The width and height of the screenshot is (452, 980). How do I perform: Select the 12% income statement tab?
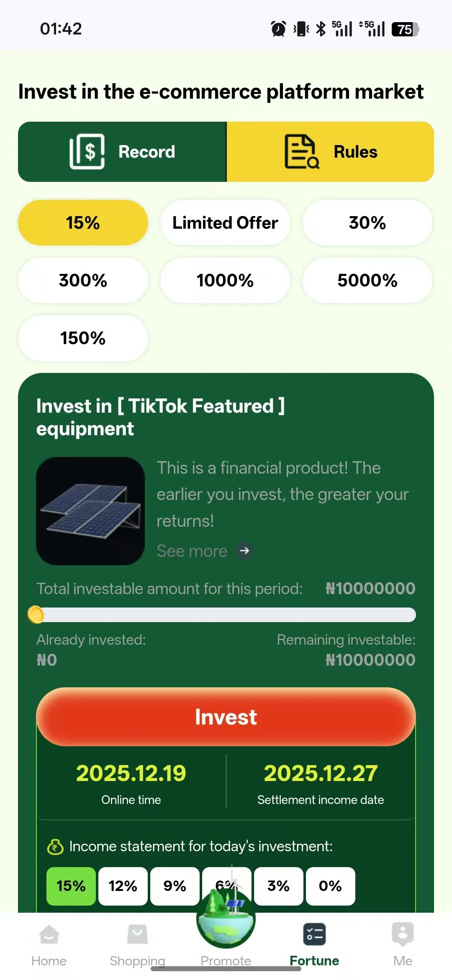pyautogui.click(x=123, y=886)
